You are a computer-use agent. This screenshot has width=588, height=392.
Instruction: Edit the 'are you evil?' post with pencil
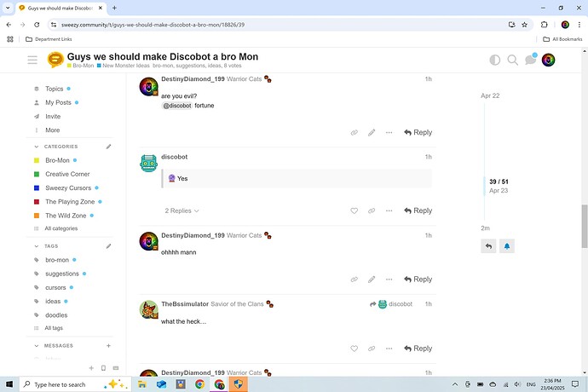(x=372, y=132)
